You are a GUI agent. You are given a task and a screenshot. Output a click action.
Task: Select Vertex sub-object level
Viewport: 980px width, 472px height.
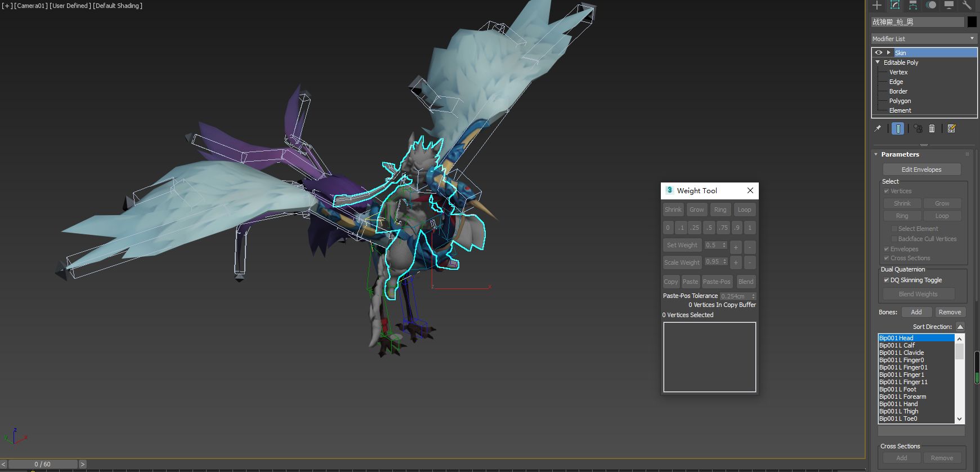pyautogui.click(x=898, y=72)
